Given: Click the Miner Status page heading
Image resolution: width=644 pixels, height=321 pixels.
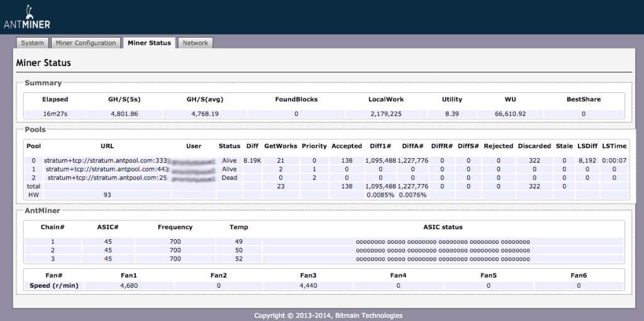Looking at the screenshot, I should point(43,63).
